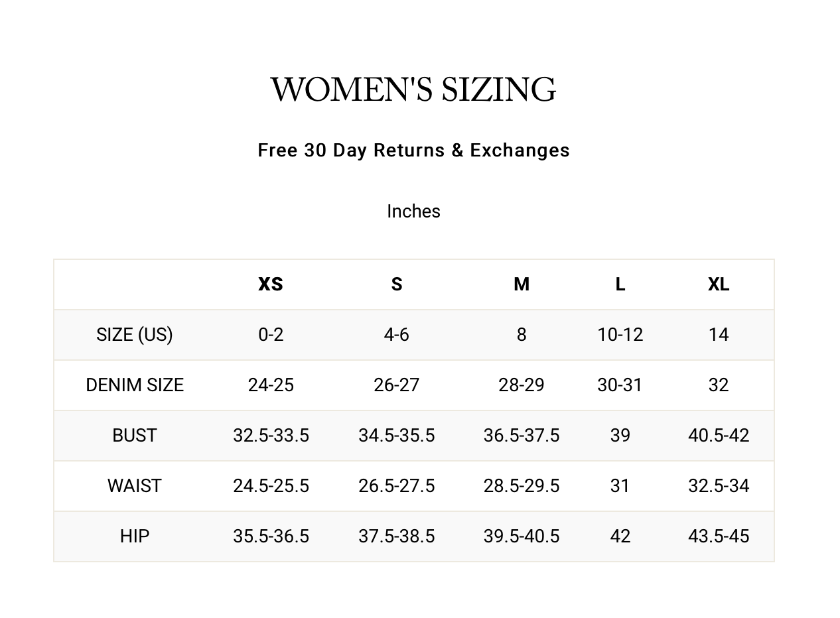Select bust measurement 34.5-35.5 cell
This screenshot has width=840, height=618.
[396, 436]
